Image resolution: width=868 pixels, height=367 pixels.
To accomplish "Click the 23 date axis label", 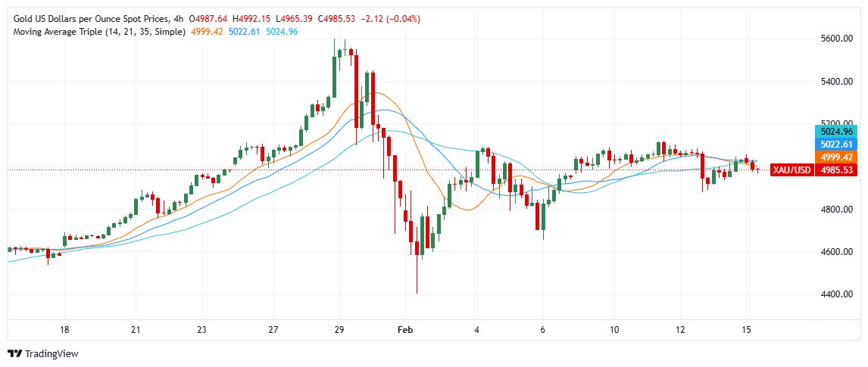I will (201, 330).
